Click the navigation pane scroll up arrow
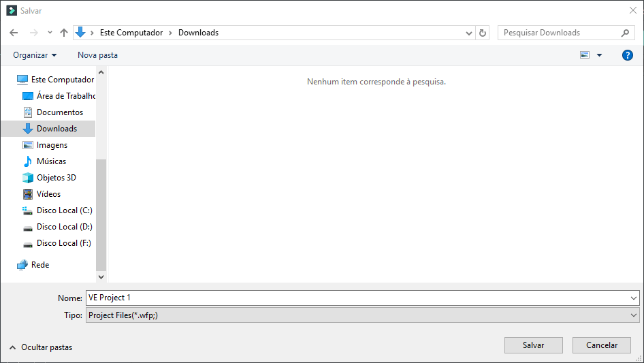Screen dimensions: 644x363 tap(101, 72)
